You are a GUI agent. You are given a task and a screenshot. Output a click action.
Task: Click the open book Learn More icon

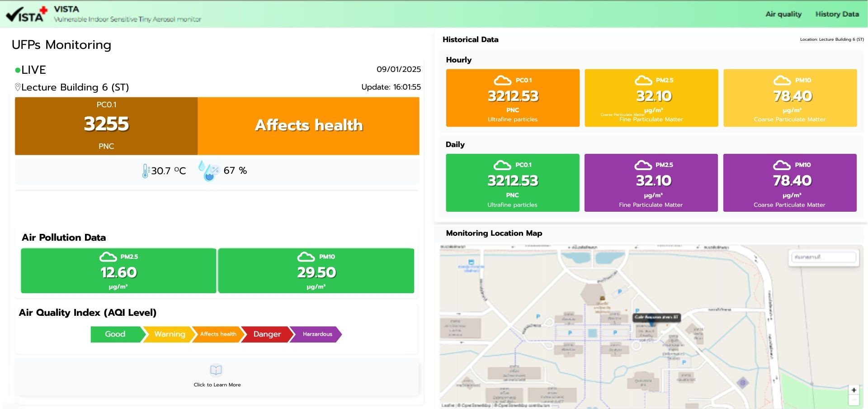216,370
